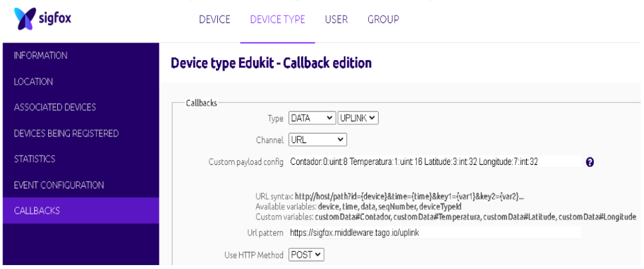Click the Url pattern text field
Screen dimensions: 644x269
pos(435,233)
